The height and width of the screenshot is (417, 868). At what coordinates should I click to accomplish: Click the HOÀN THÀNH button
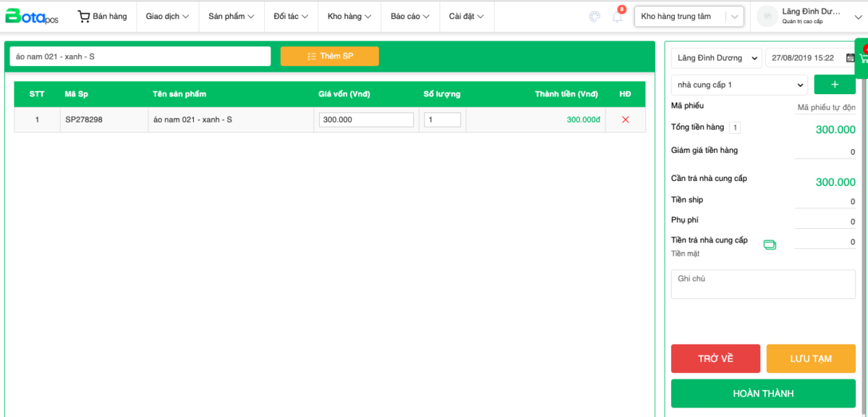pos(762,393)
